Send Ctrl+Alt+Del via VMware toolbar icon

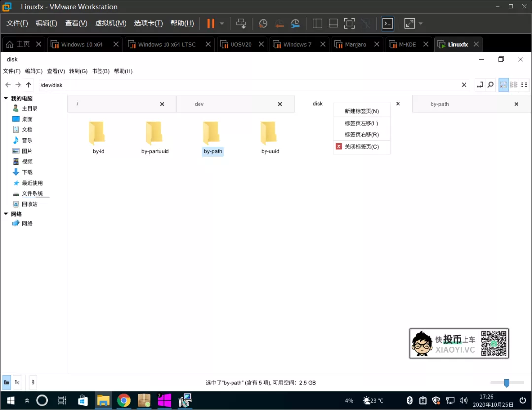click(241, 23)
